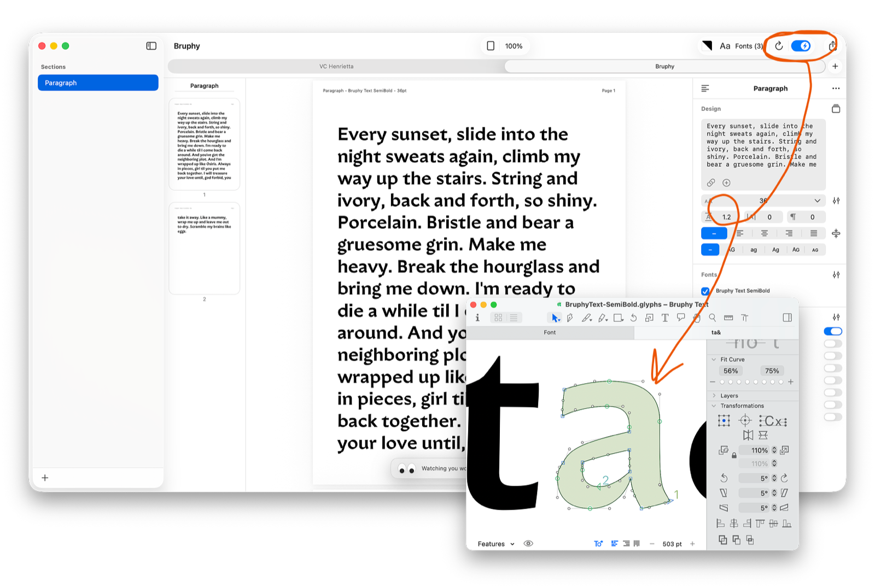Switch to list view in Glyphs toolbar
The height and width of the screenshot is (588, 875).
click(x=514, y=317)
